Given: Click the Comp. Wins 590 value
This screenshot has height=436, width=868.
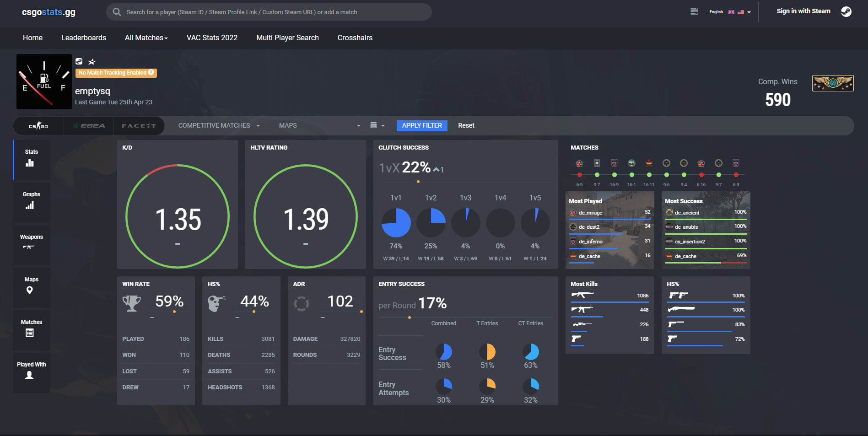Looking at the screenshot, I should pos(778,100).
